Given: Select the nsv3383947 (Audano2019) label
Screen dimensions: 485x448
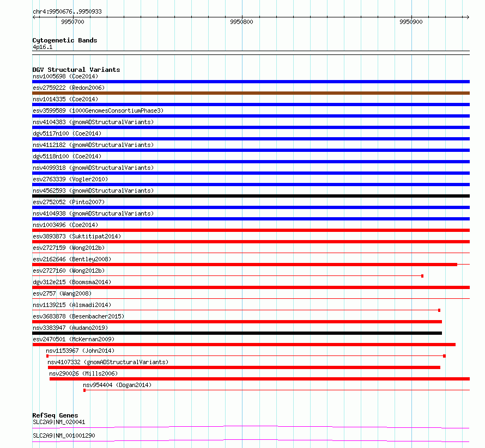Looking at the screenshot, I should (70, 328).
